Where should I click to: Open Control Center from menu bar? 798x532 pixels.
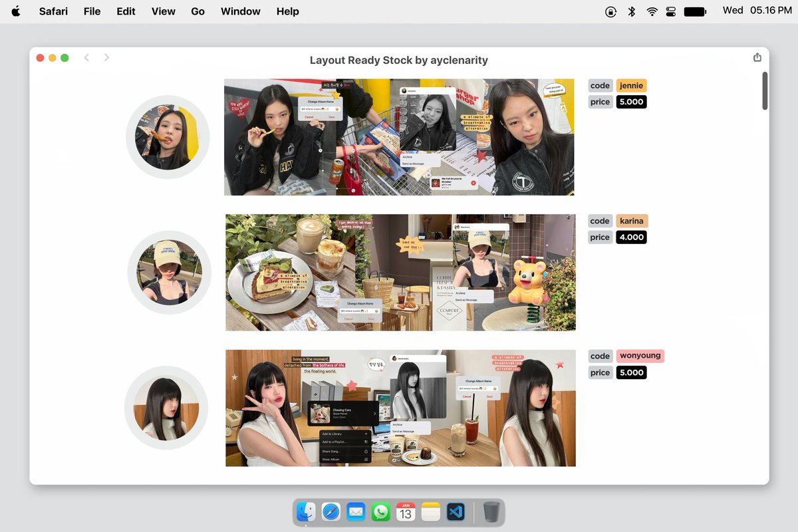(x=670, y=11)
